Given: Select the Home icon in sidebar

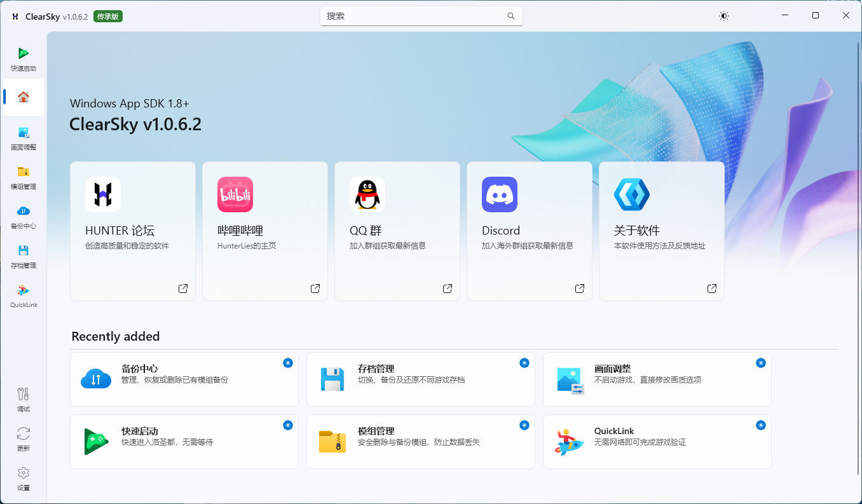Looking at the screenshot, I should [24, 97].
